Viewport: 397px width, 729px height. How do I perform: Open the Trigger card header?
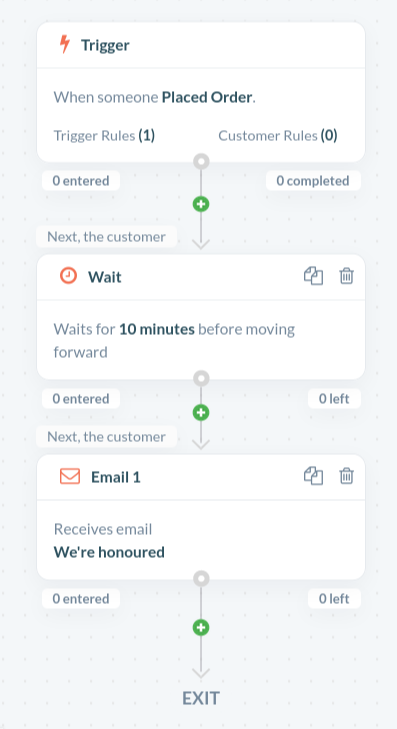tap(201, 45)
